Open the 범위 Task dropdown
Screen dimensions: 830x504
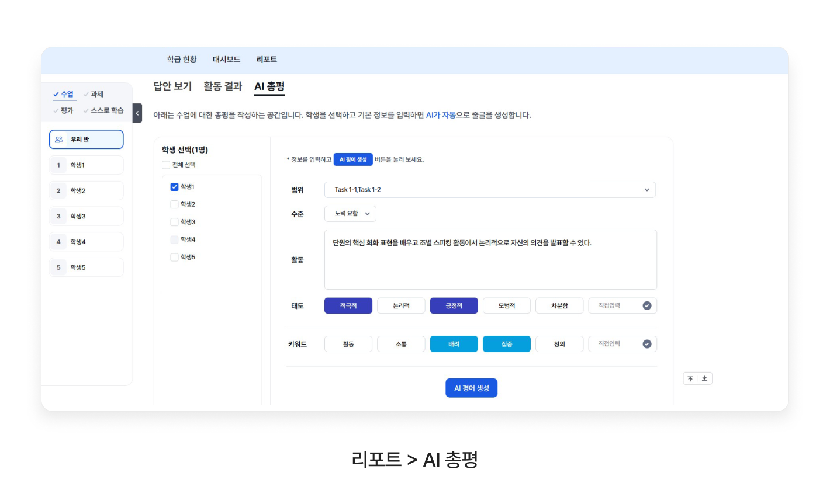pos(490,190)
